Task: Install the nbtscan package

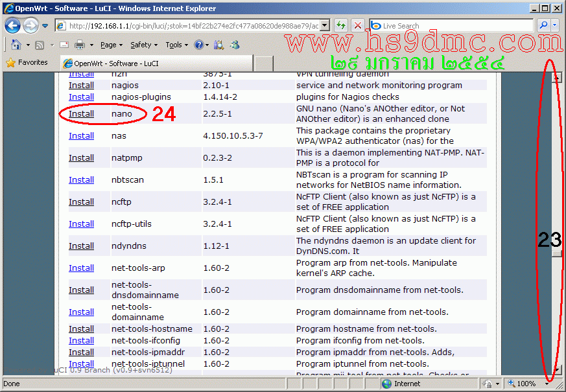Action: (x=81, y=180)
